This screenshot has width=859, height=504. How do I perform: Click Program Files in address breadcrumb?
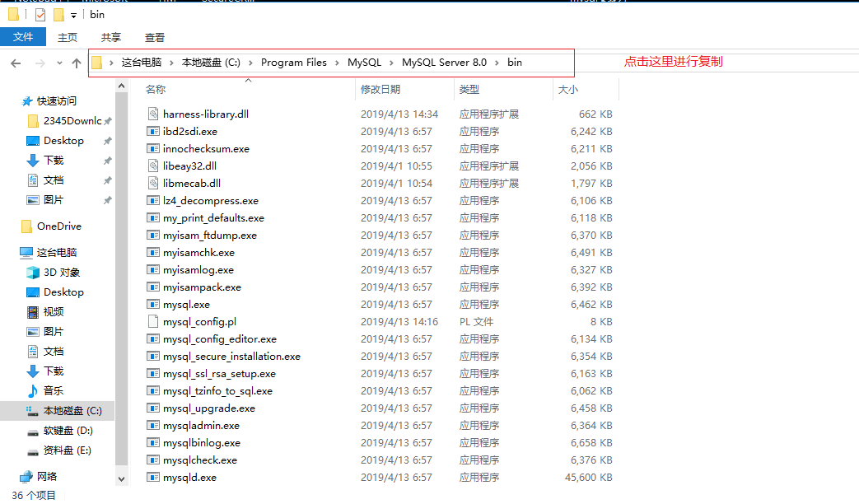tap(294, 63)
